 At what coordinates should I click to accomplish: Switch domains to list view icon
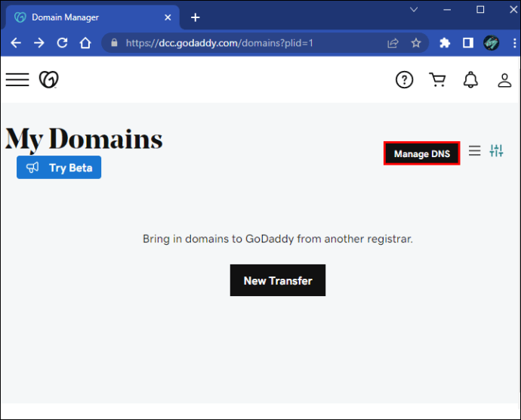(474, 150)
